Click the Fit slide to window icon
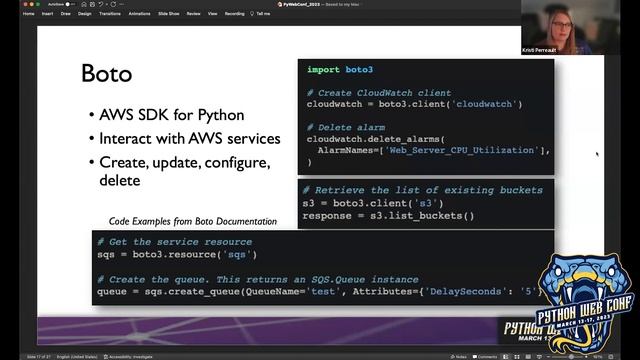The width and height of the screenshot is (640, 360). point(611,357)
